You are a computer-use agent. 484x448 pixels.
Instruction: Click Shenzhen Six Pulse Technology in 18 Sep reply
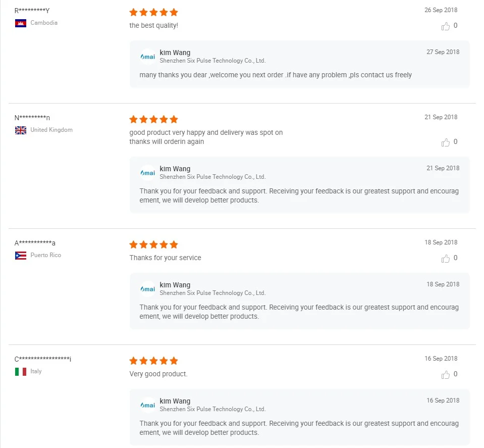[212, 293]
